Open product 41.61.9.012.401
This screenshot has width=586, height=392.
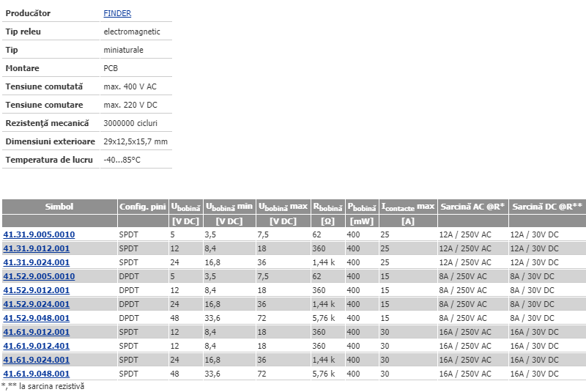(36, 346)
